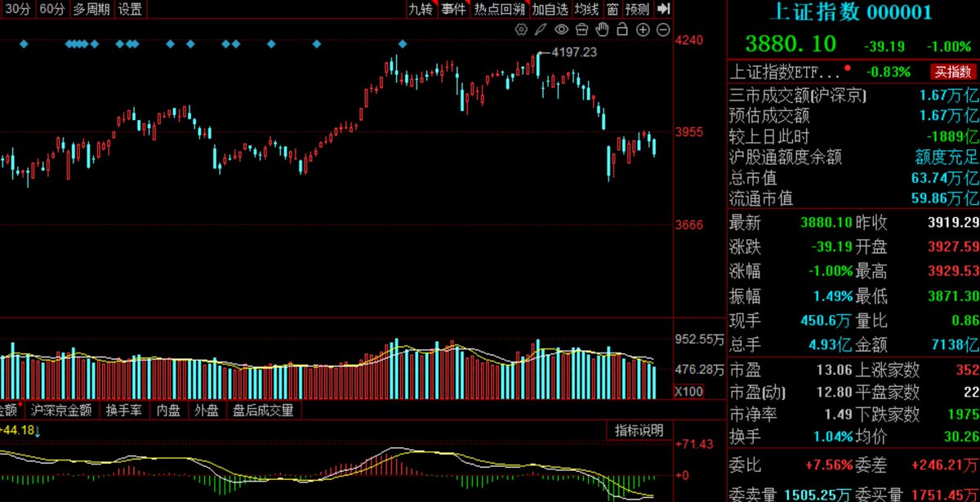
Task: Click 委比 +7.56% value
Action: pos(829,465)
